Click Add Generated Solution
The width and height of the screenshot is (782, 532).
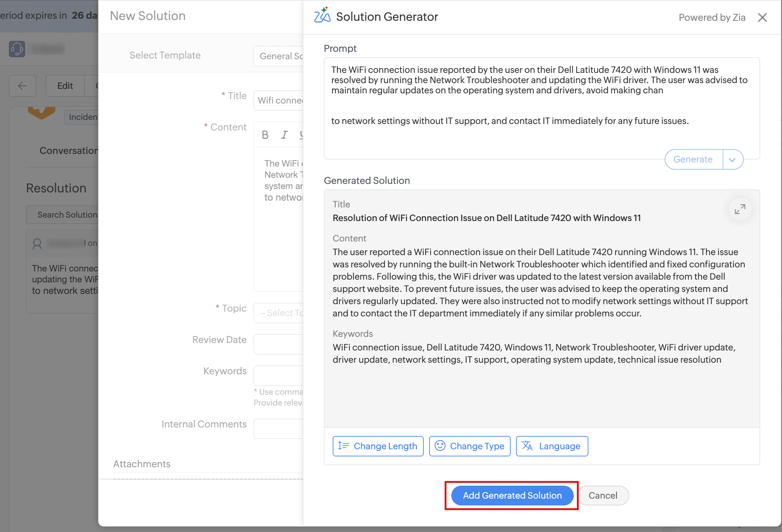click(x=512, y=496)
